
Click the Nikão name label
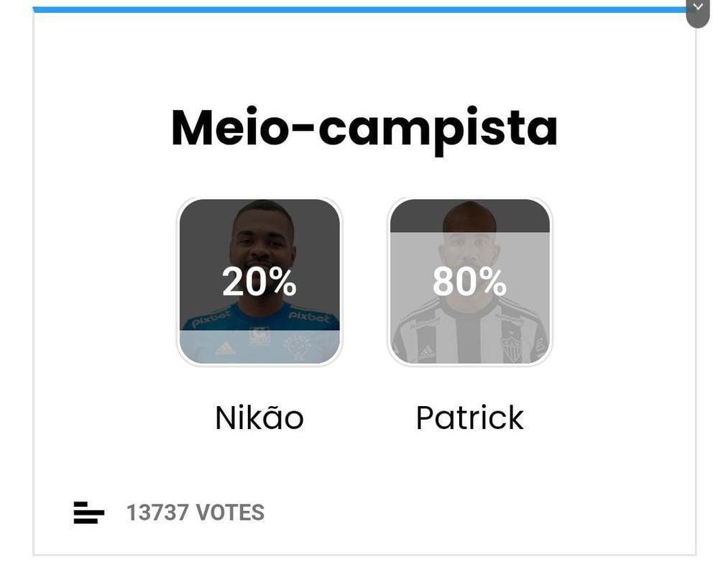(x=259, y=417)
